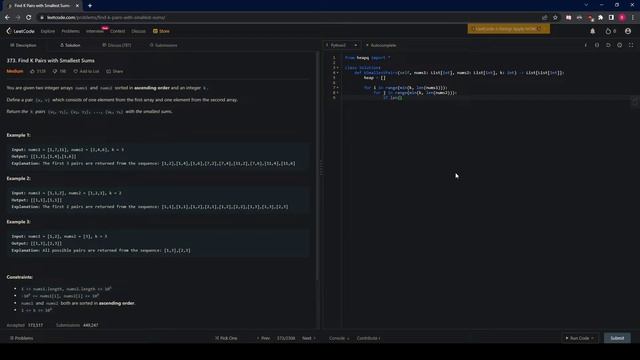640x360 pixels.
Task: Click the Run Code button
Action: (x=579, y=338)
